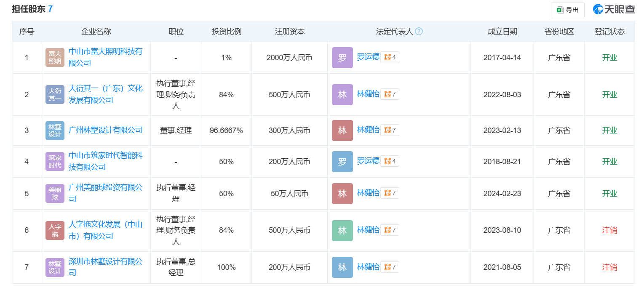Open 中山市筑家时代智能科技有限公司 link
This screenshot has width=644, height=293.
point(105,161)
